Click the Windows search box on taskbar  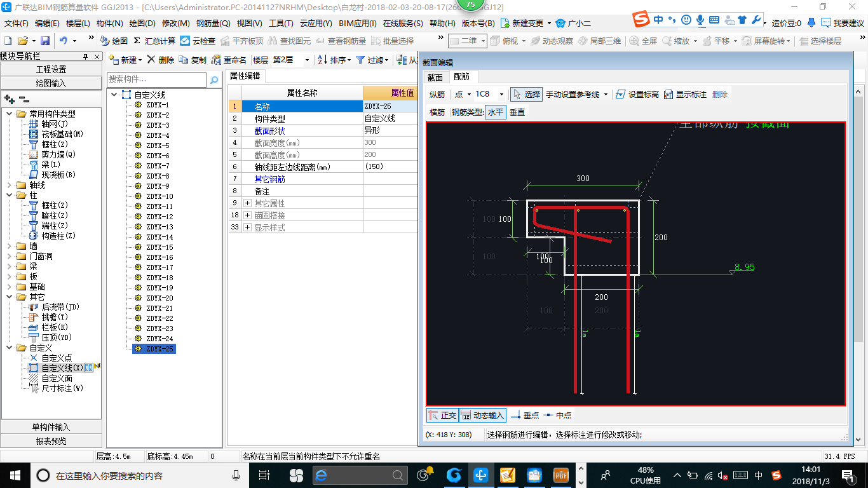[x=140, y=475]
